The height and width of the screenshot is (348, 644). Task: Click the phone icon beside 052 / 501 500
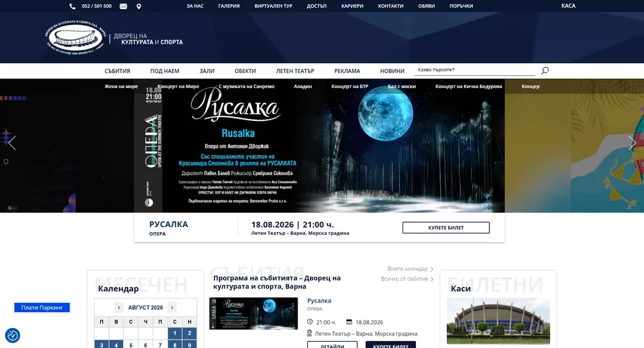[72, 6]
